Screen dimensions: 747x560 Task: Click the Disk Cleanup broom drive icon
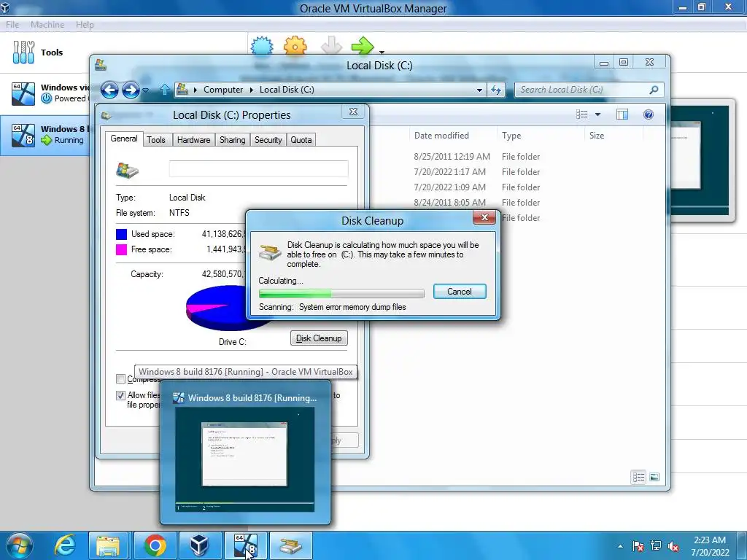270,252
